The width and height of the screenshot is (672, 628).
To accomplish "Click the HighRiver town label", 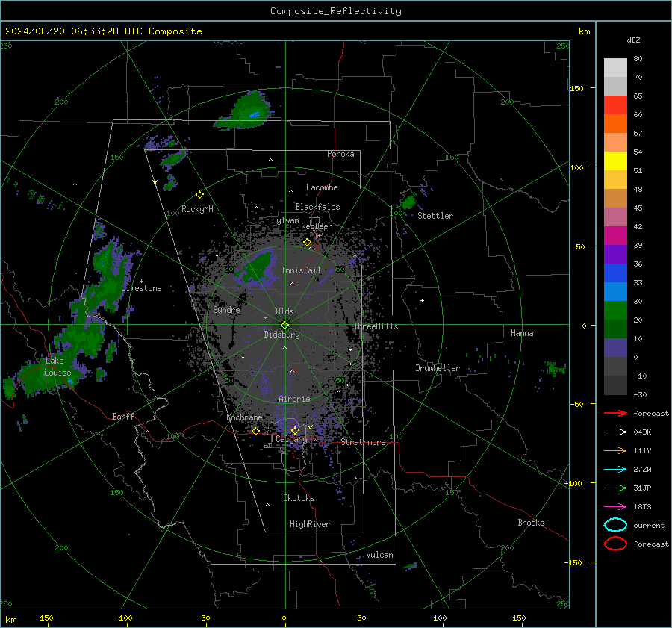I will point(310,524).
